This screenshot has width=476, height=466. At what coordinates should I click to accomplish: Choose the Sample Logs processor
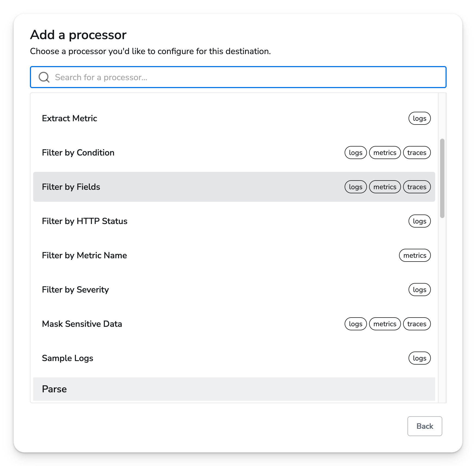click(234, 358)
